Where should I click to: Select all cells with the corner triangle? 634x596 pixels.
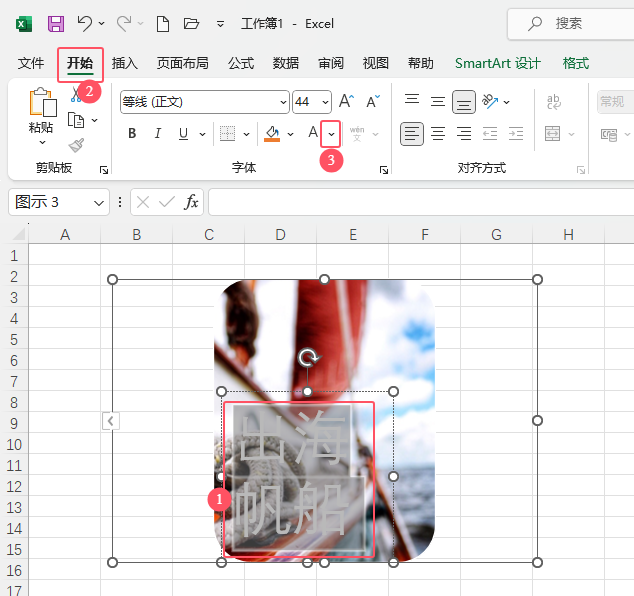pyautogui.click(x=17, y=235)
